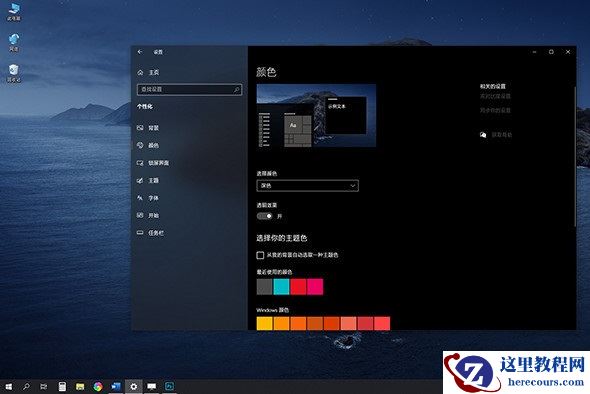Open Task View from the taskbar
This screenshot has height=394, width=590.
44,386
